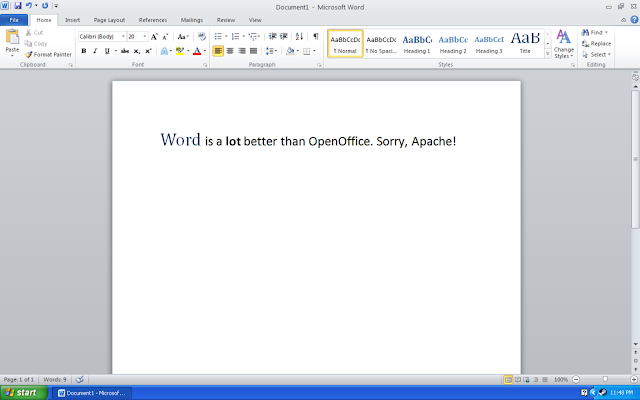
Task: Click the numbered list icon
Action: pyautogui.click(x=235, y=36)
